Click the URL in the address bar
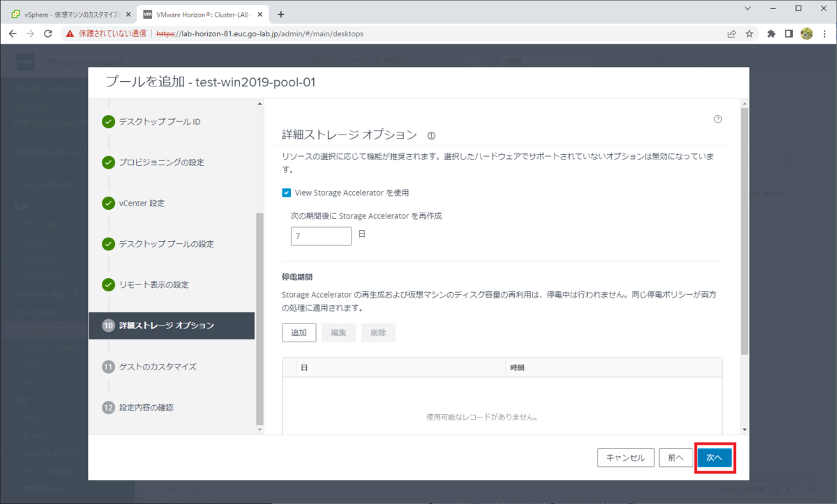This screenshot has height=504, width=837. [x=259, y=33]
